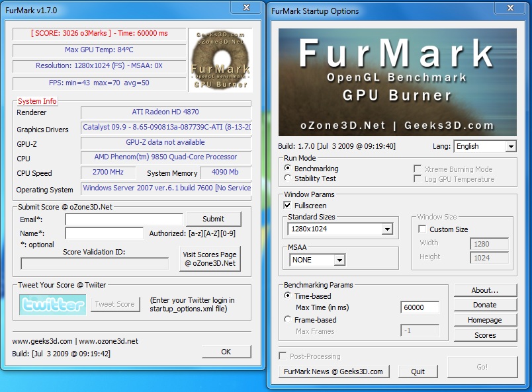Click the Max GPU Temp: 84°C text
The width and height of the screenshot is (532, 392).
coord(99,50)
